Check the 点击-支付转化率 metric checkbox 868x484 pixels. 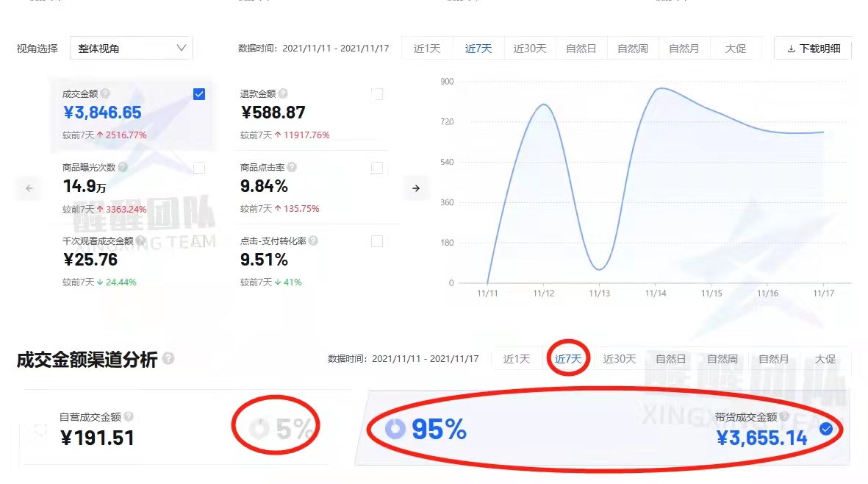point(377,241)
